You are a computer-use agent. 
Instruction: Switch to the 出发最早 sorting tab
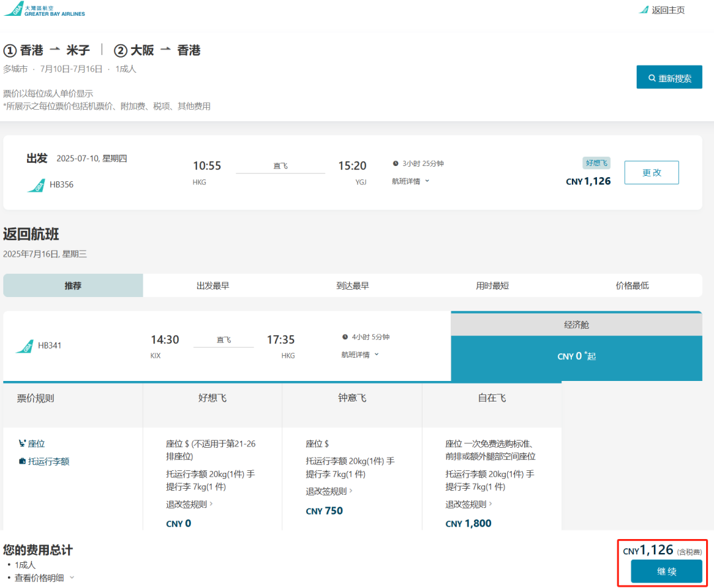[x=213, y=284]
